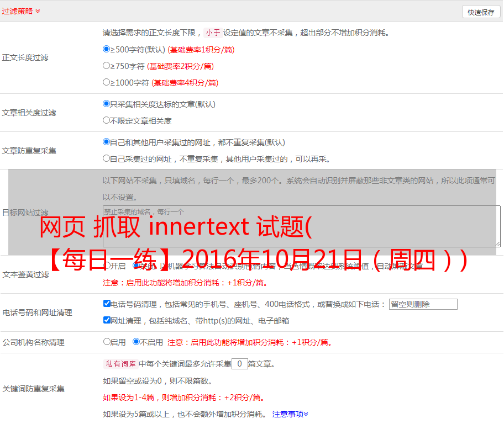Click text 如果留空或设为0，则不限篇数
This screenshot has height=424, width=504.
pyautogui.click(x=157, y=381)
